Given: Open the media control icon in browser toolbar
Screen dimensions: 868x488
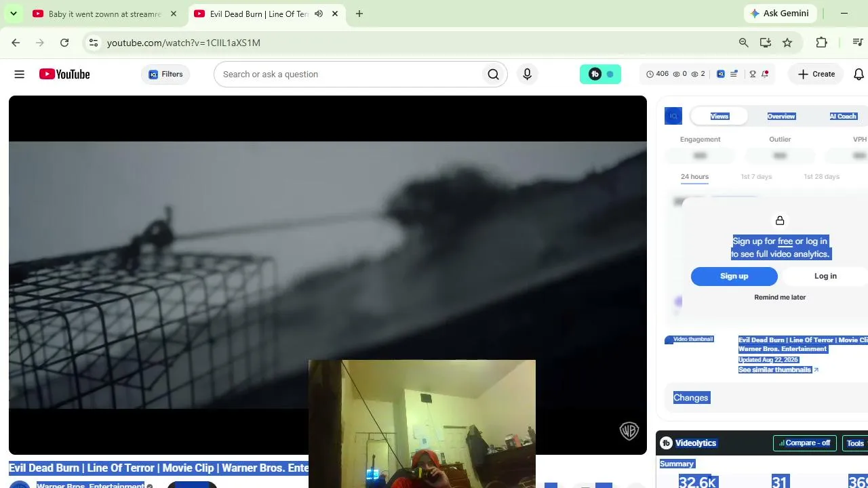Looking at the screenshot, I should tap(858, 43).
